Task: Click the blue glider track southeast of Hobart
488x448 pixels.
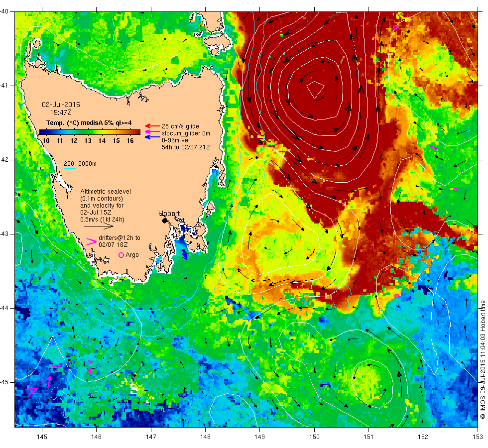Action: coord(184,254)
